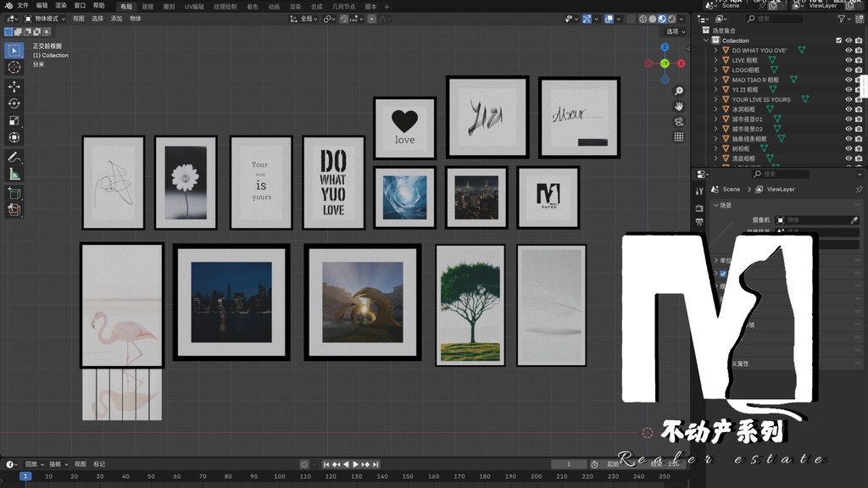Image resolution: width=868 pixels, height=488 pixels.
Task: Toggle proportional editing in header
Action: (x=372, y=19)
